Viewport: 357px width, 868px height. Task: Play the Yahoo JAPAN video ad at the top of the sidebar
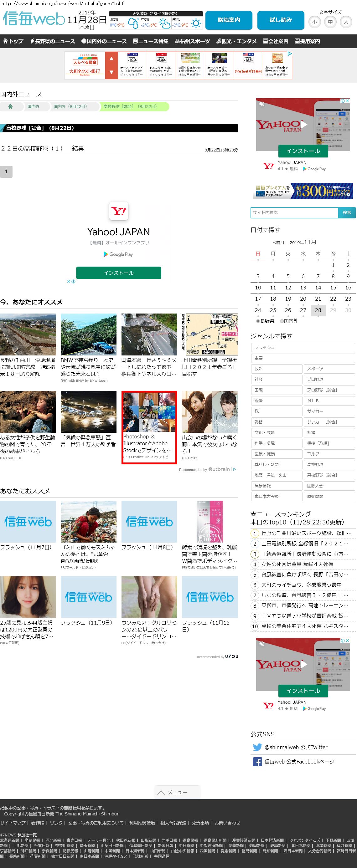[x=303, y=125]
